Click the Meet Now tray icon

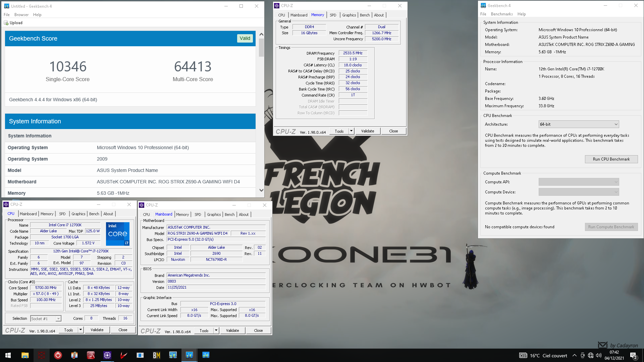[x=583, y=355]
